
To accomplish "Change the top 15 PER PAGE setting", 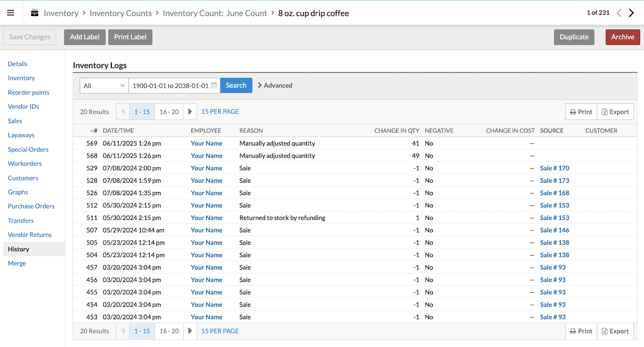I will [220, 111].
